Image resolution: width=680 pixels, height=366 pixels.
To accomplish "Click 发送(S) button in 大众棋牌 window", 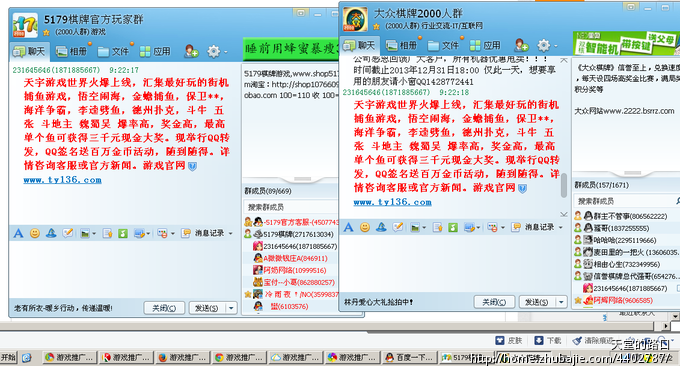I will pos(537,302).
